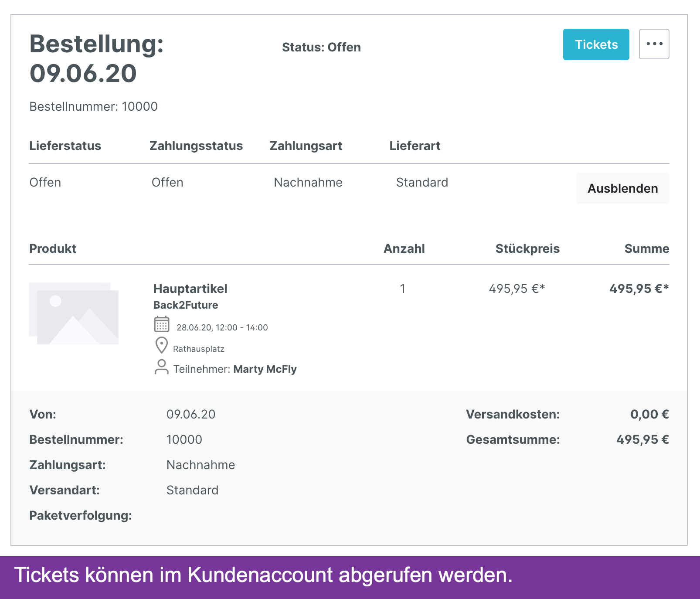Click 'Bestellnummer: 10000' under the heading
Image resolution: width=700 pixels, height=599 pixels.
pyautogui.click(x=93, y=106)
